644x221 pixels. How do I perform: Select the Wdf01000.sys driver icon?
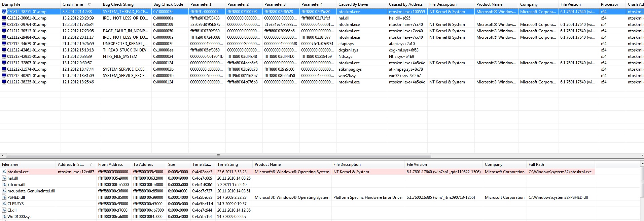(x=4, y=217)
